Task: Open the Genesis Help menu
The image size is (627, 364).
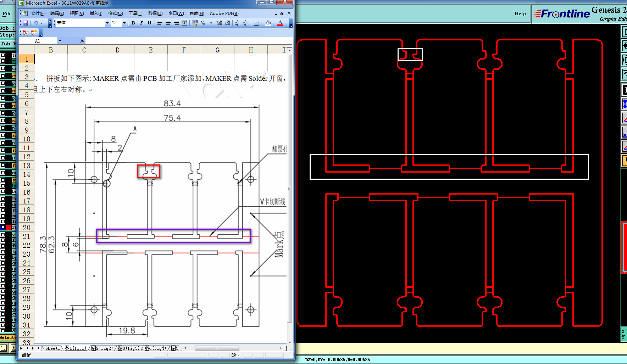Action: click(520, 13)
